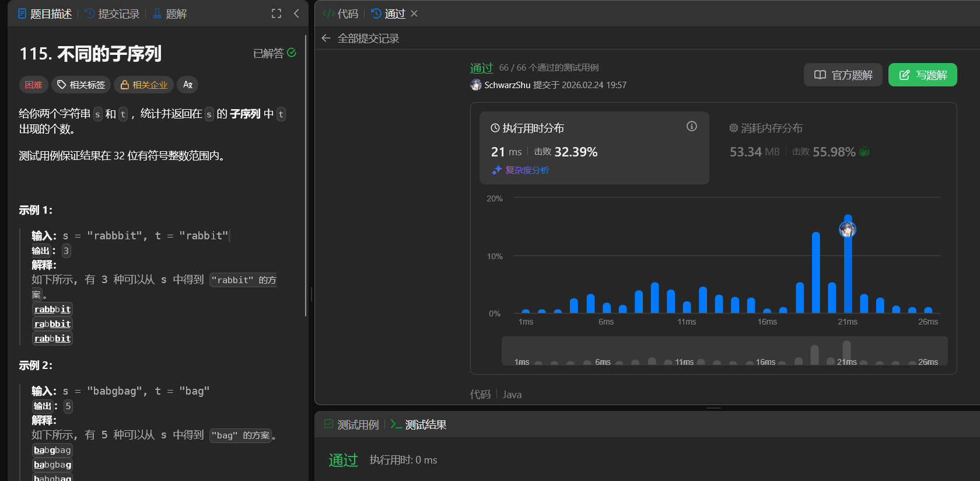The image size is (980, 481).
Task: Switch to the 提交记录 submissions tab
Action: tap(113, 13)
